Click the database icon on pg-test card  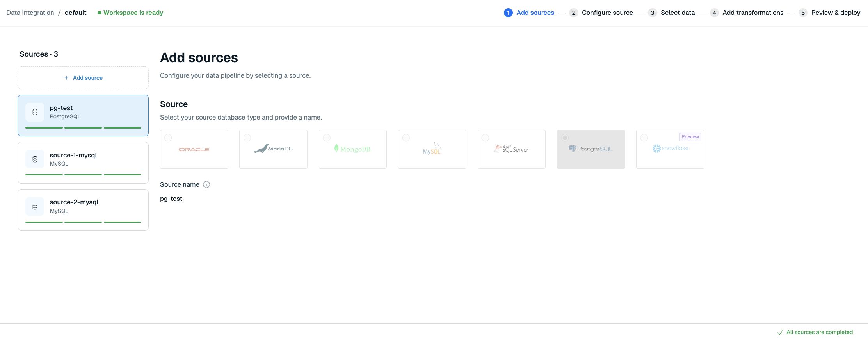coord(35,112)
